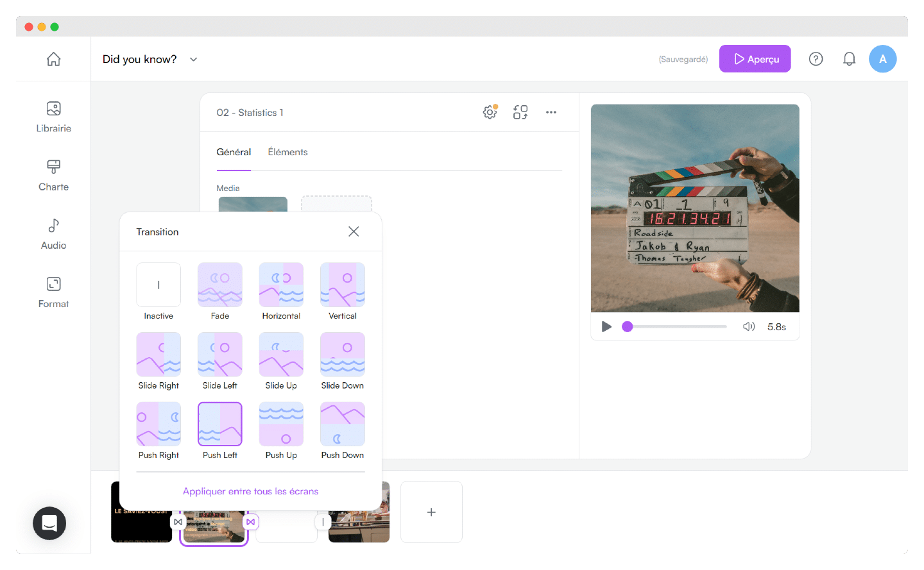Close the Transition panel
924x570 pixels.
click(354, 231)
